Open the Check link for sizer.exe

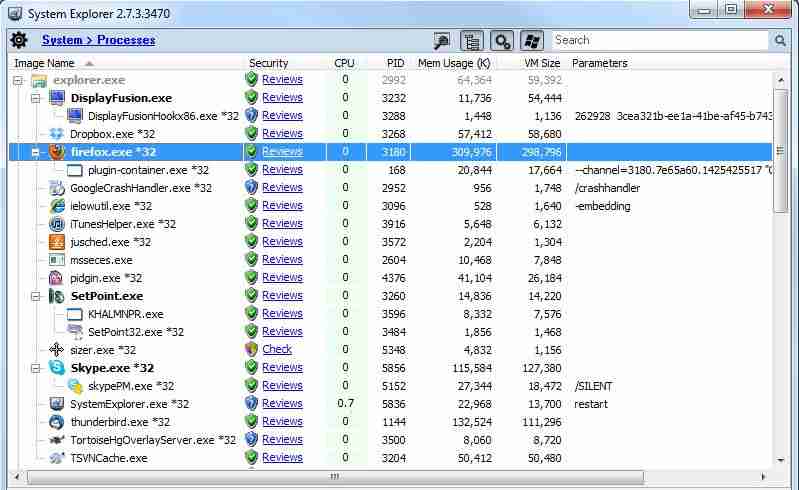(277, 349)
